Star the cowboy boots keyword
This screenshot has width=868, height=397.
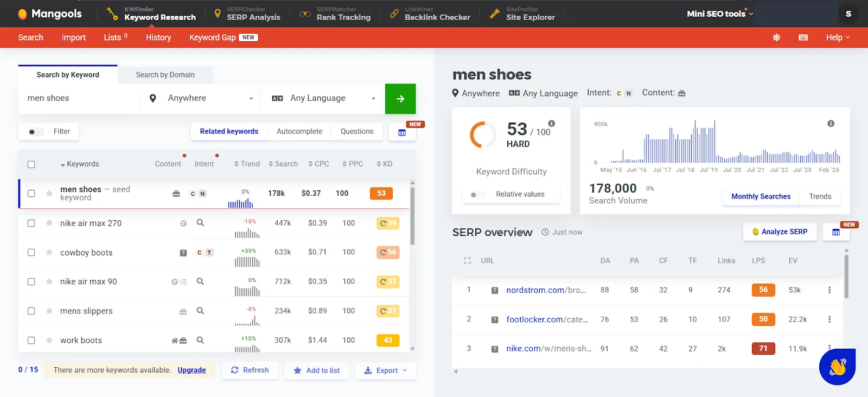click(49, 252)
